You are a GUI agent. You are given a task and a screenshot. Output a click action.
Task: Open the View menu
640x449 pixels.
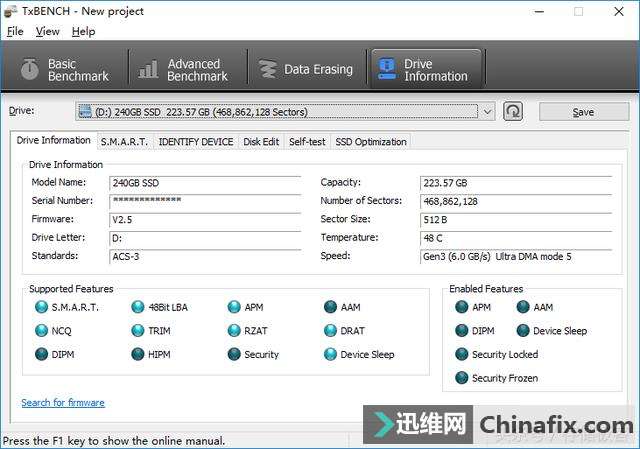tap(47, 31)
